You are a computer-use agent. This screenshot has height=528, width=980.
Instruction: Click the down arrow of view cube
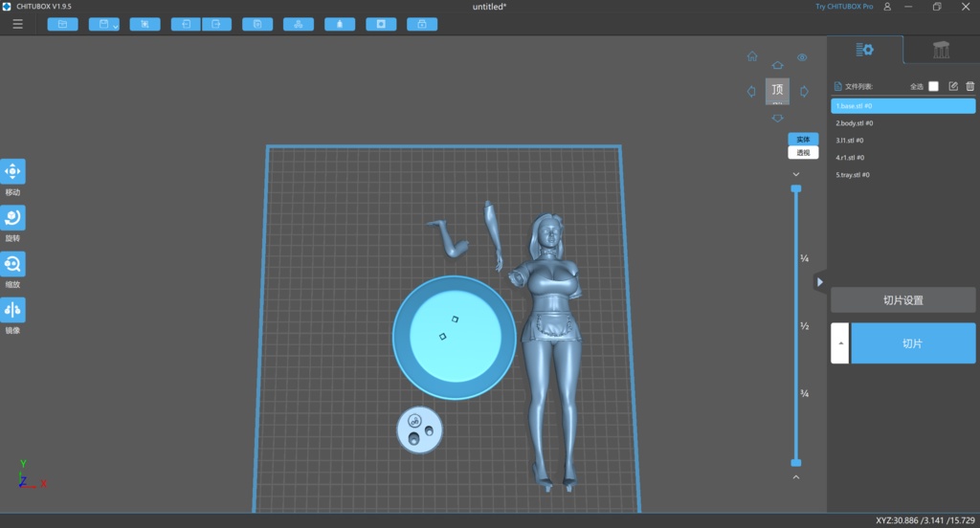777,118
